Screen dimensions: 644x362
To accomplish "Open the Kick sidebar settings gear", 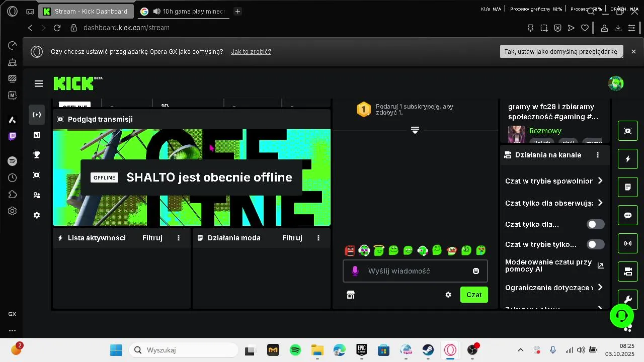I will click(37, 215).
